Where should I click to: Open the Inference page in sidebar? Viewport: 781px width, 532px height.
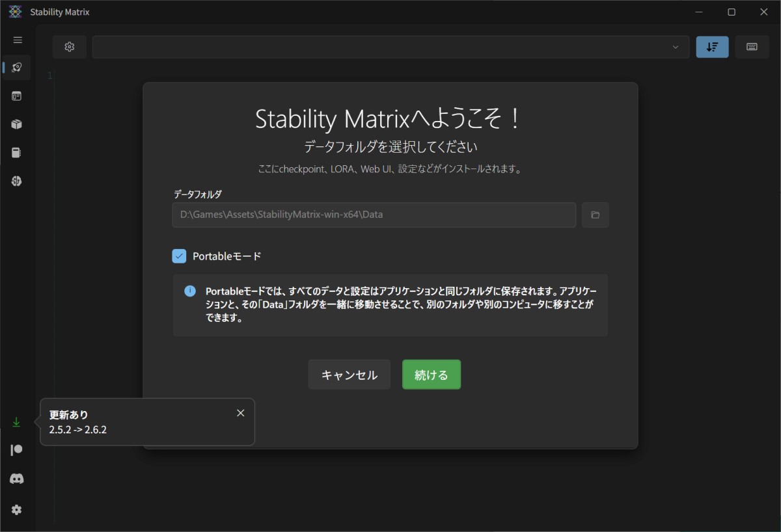[17, 96]
